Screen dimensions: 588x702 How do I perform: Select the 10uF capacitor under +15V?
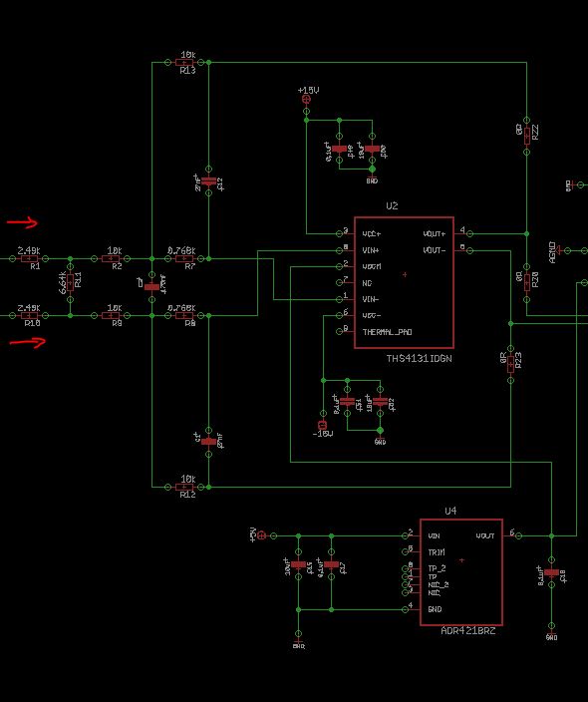coord(372,149)
